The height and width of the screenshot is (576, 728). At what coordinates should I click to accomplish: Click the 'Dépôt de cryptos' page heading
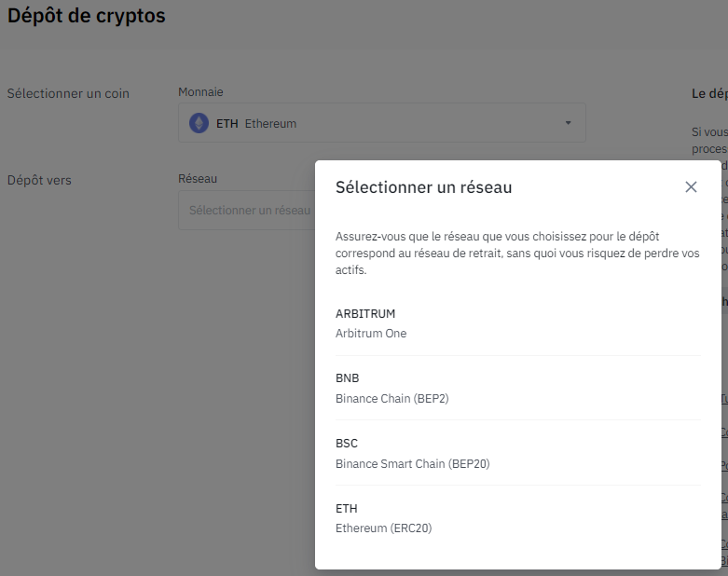87,16
